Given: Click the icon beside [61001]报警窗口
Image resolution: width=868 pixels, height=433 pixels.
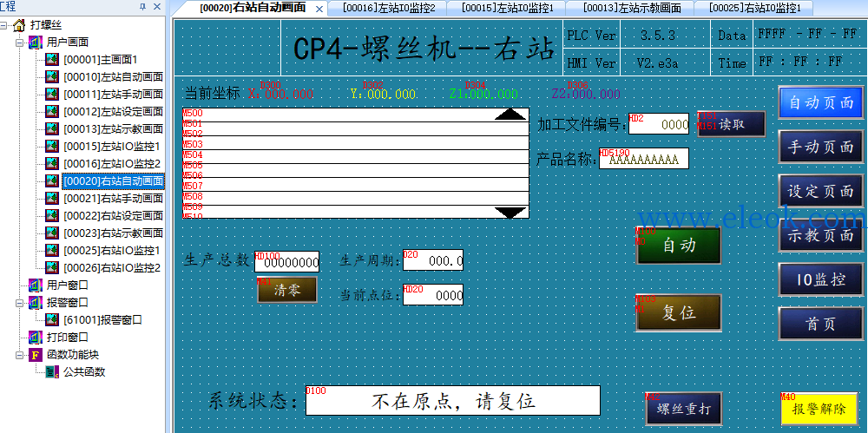Looking at the screenshot, I should [52, 319].
